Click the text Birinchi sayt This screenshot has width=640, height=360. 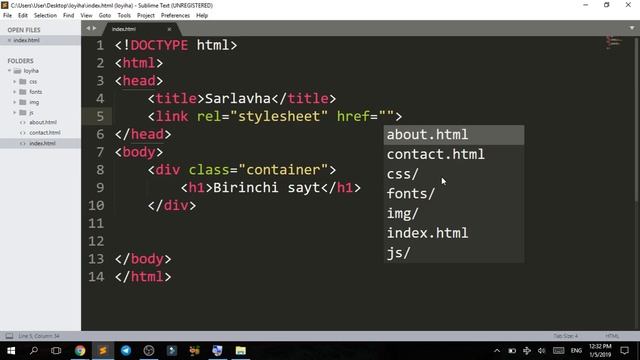click(x=267, y=188)
